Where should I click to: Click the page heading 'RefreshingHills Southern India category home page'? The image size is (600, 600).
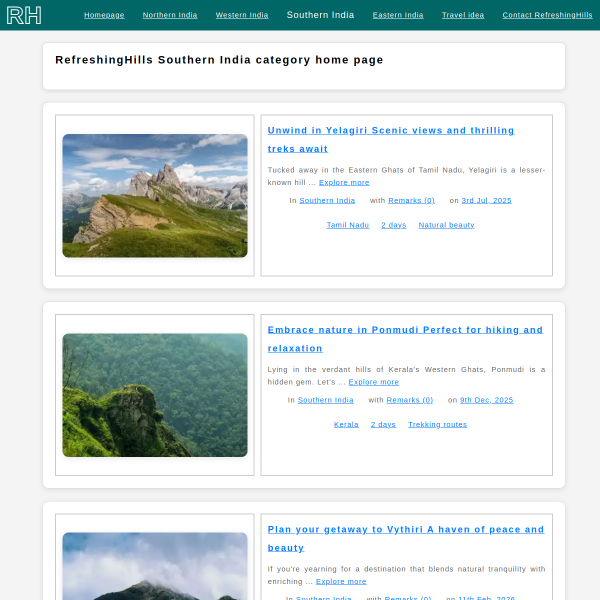click(219, 60)
